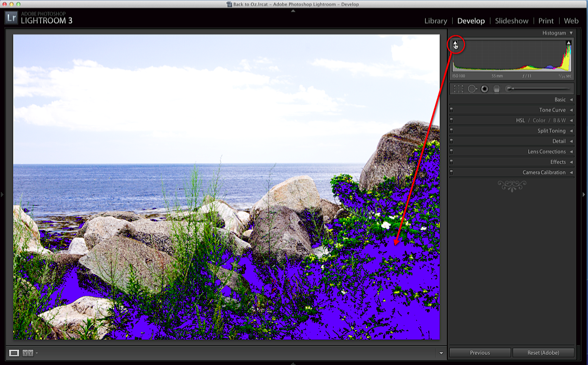Open the toolbar options dropdown arrow
This screenshot has width=588, height=365.
click(441, 353)
